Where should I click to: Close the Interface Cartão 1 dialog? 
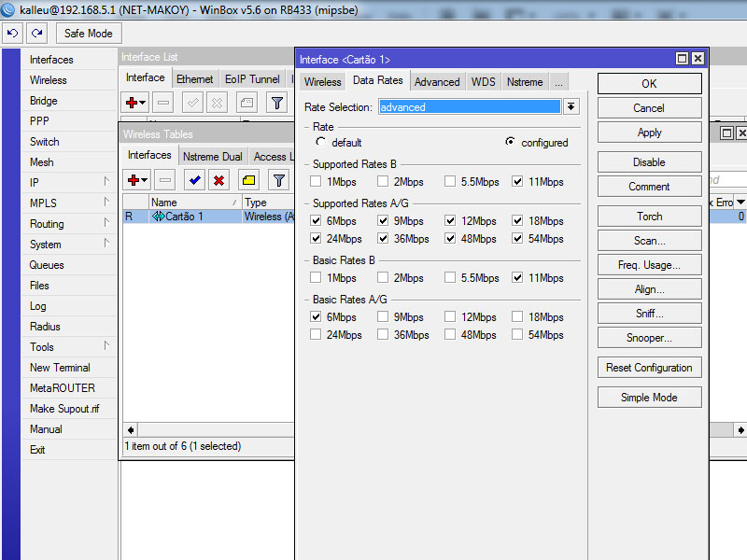(x=698, y=59)
